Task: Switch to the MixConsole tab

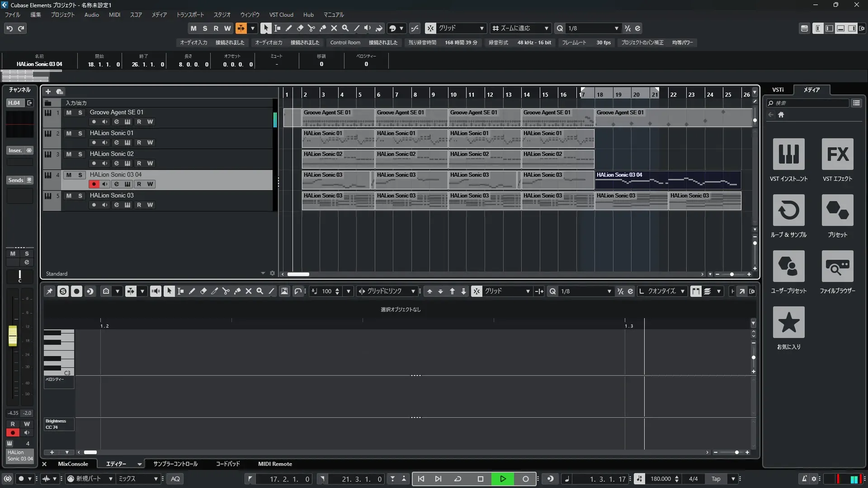Action: [x=73, y=464]
